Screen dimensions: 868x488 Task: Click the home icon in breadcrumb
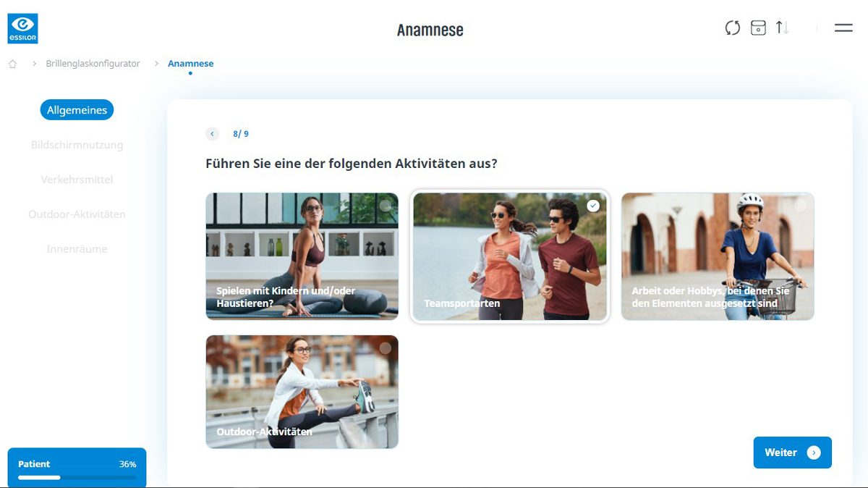(12, 64)
